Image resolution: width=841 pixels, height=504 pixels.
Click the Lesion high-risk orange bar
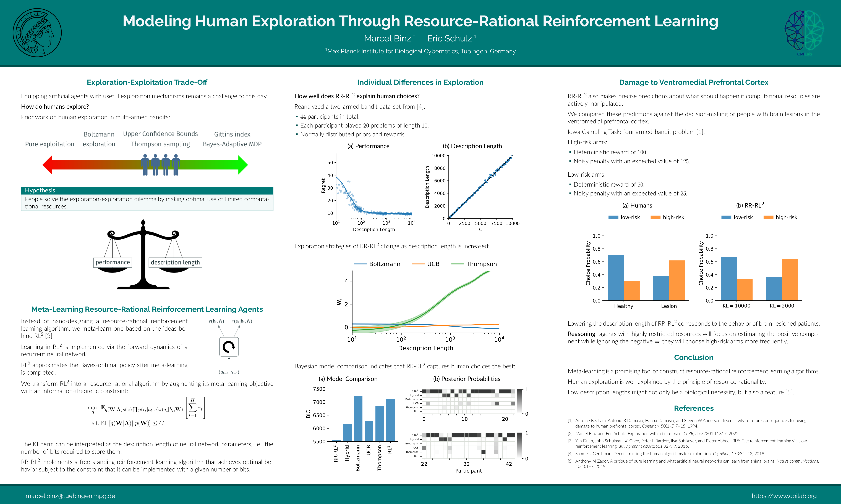coord(677,280)
